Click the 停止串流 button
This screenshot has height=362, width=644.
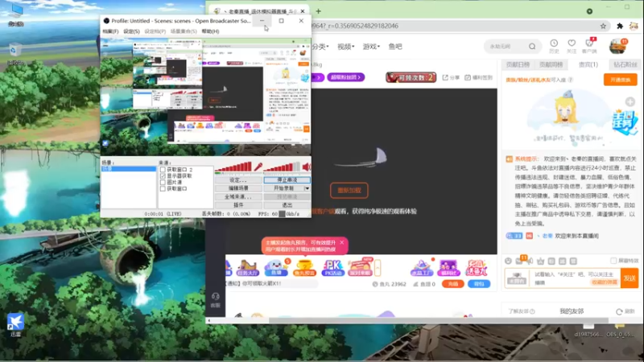(287, 180)
